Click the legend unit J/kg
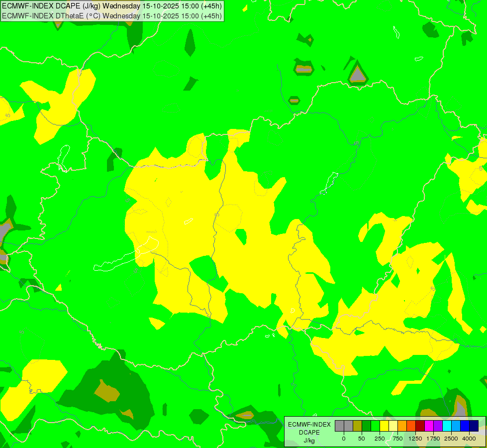 (309, 441)
